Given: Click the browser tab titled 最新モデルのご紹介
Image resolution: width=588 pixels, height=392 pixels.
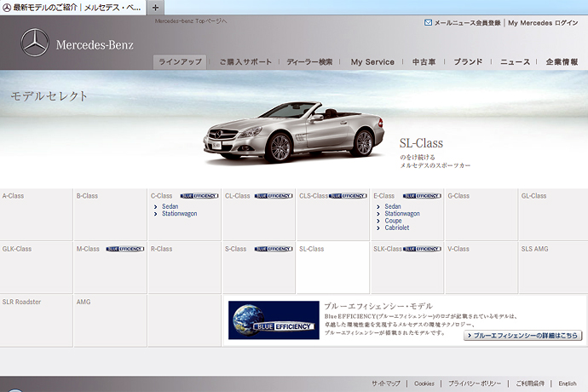Looking at the screenshot, I should (x=72, y=8).
